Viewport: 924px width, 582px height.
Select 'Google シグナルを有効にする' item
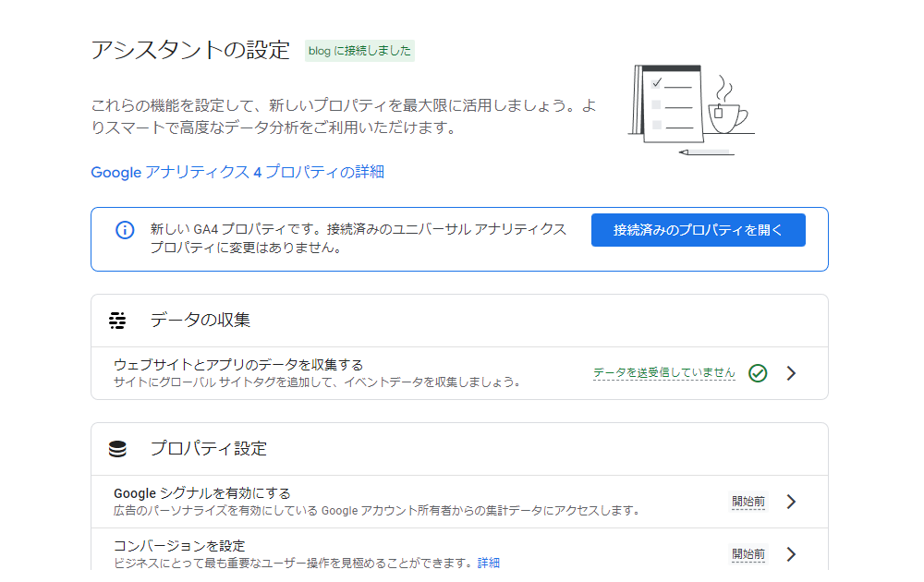(202, 493)
